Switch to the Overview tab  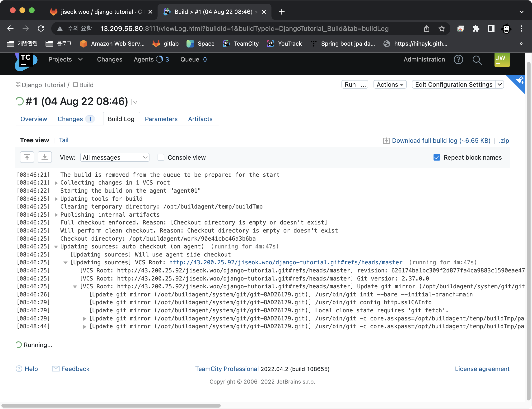click(33, 119)
